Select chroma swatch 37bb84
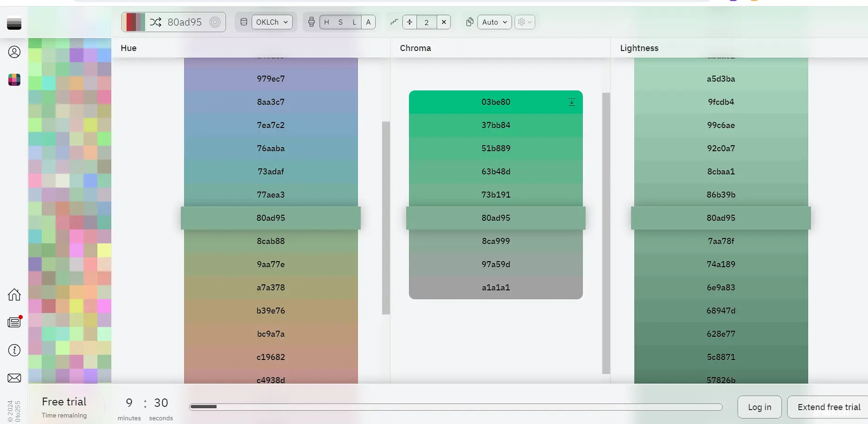This screenshot has height=424, width=868. [x=496, y=125]
